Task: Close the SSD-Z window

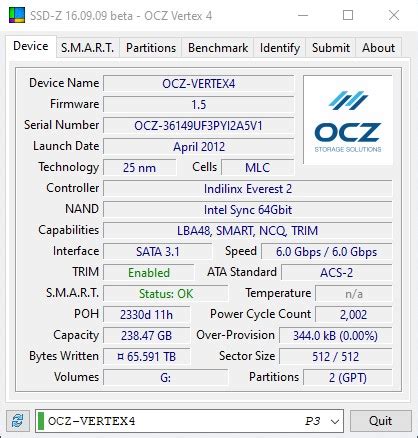Action: (x=394, y=15)
